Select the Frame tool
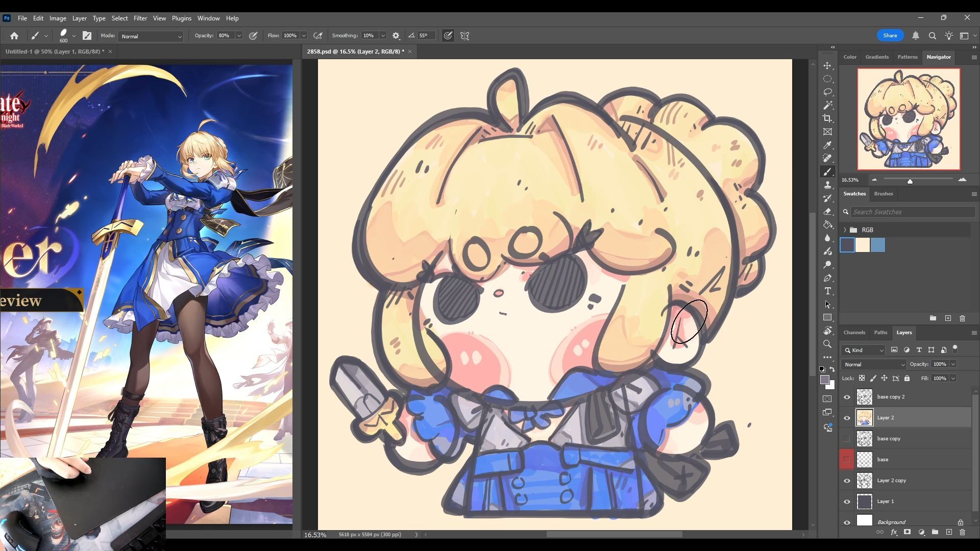980x551 pixels. 827,132
